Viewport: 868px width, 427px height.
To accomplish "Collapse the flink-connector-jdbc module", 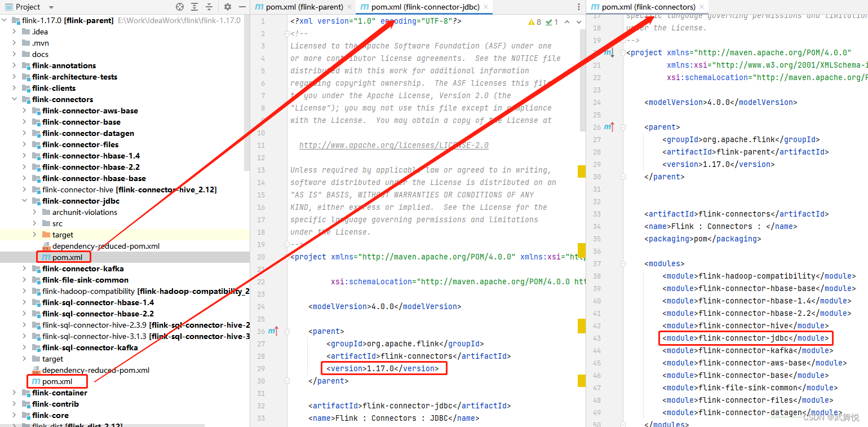I will click(x=25, y=201).
